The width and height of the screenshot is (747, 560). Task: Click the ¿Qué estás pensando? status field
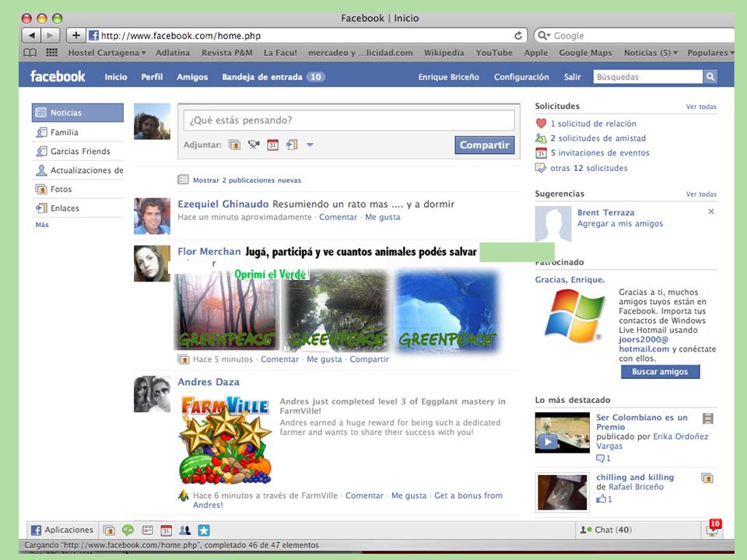[x=349, y=120]
